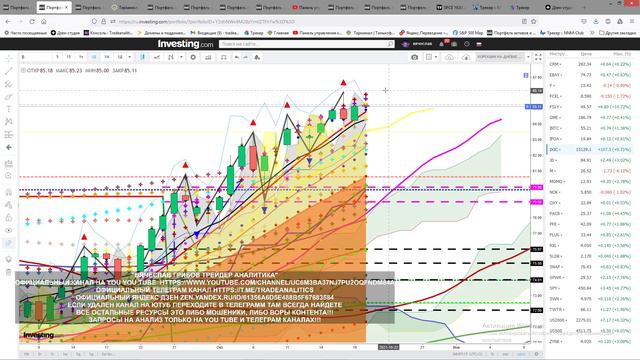The height and width of the screenshot is (360, 640).
Task: Toggle lock all drawing tools
Action: pos(9,218)
